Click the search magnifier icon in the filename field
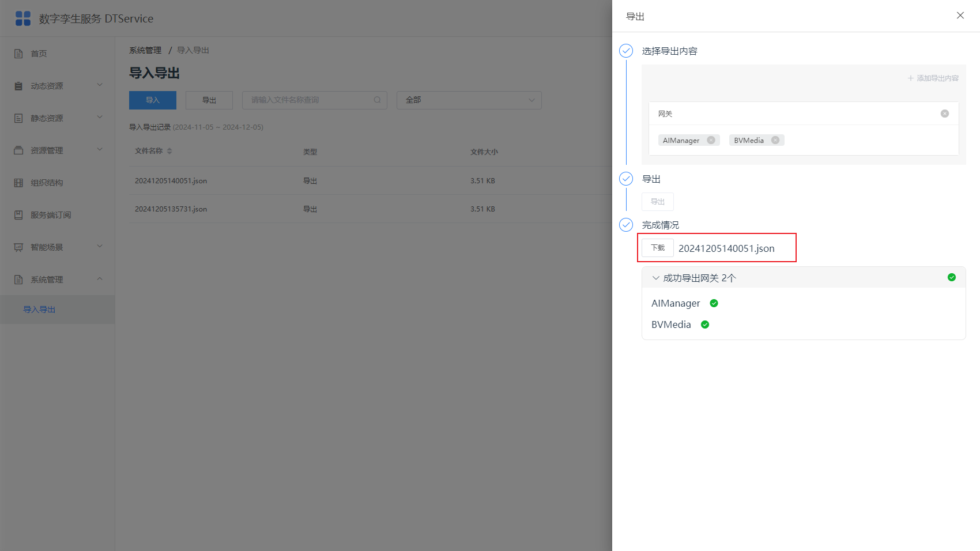This screenshot has width=980, height=551. pyautogui.click(x=377, y=100)
